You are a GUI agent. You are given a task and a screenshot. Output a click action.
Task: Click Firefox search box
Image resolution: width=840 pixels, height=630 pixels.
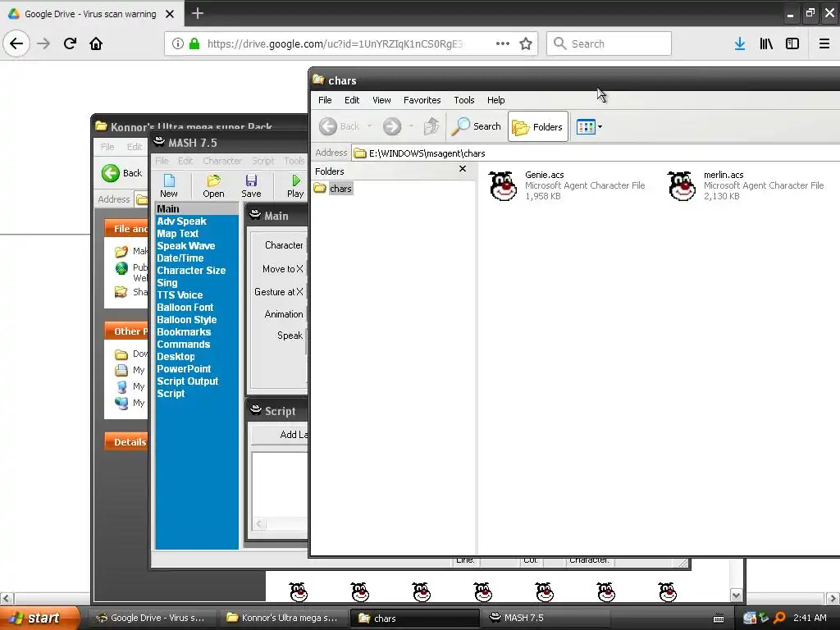[x=609, y=43]
